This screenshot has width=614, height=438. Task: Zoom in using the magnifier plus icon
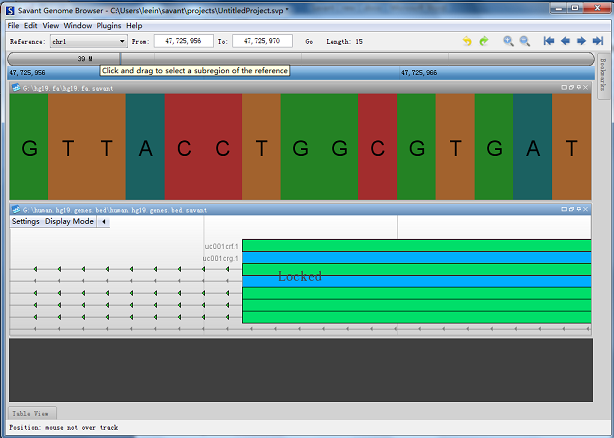pos(508,41)
